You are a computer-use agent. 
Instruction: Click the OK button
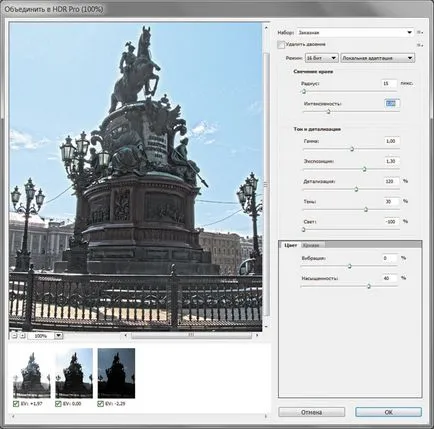[x=388, y=412]
